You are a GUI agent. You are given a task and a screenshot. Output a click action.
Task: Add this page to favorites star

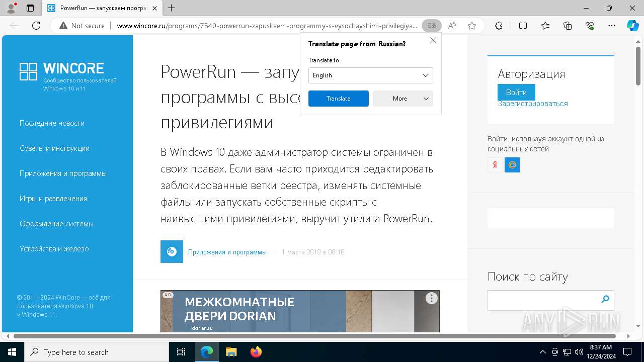[471, 26]
